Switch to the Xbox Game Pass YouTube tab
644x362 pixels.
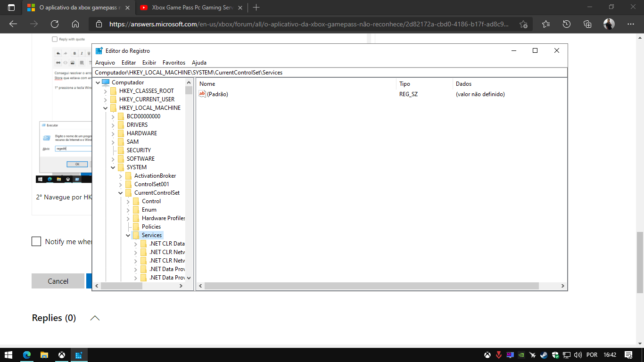(x=191, y=8)
